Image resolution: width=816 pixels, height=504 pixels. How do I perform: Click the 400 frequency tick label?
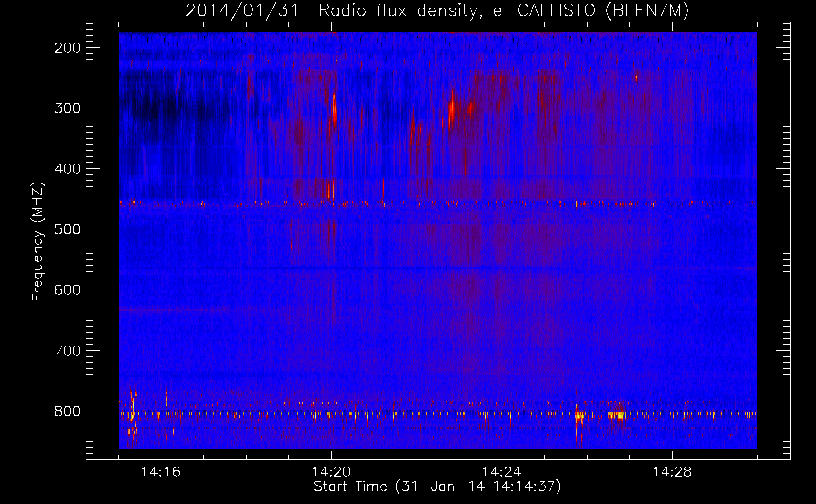pos(68,169)
